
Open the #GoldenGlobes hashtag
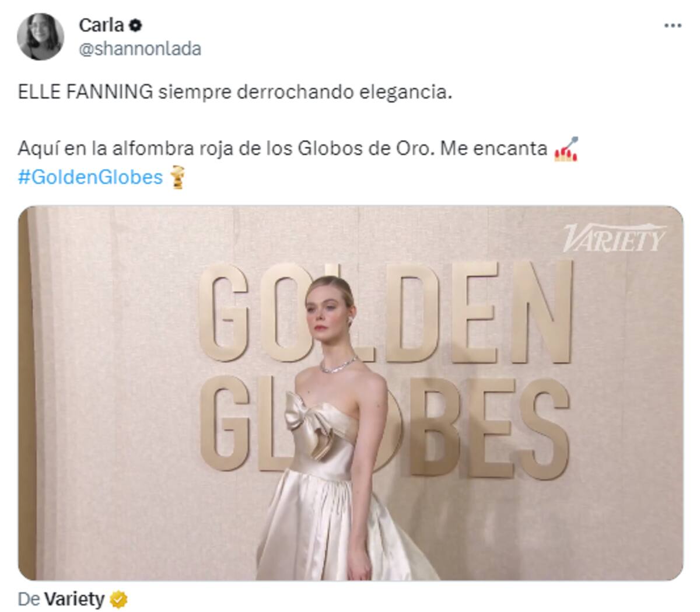point(90,177)
